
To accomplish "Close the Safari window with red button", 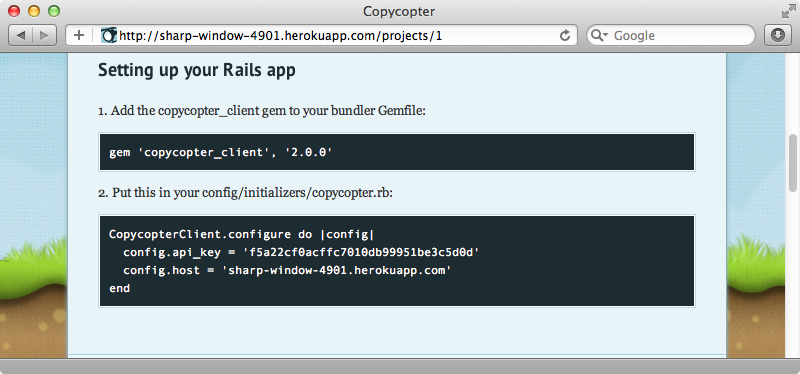I will coord(14,11).
